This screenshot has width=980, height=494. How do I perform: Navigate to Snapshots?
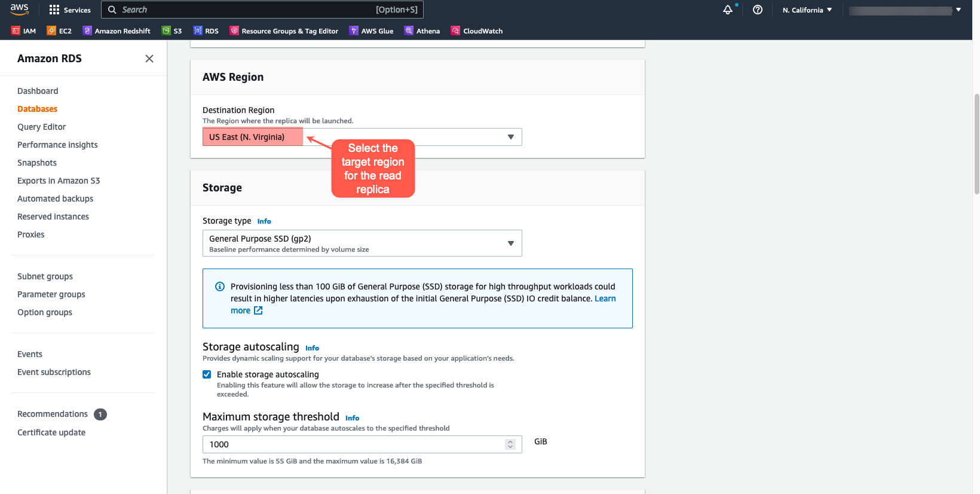tap(37, 163)
